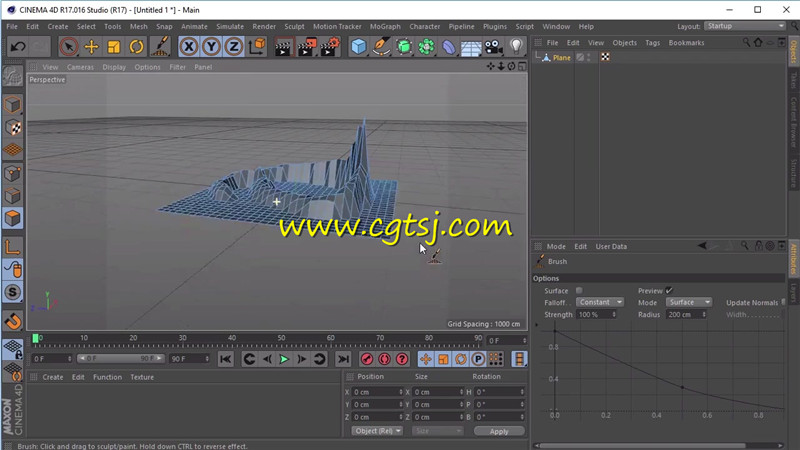Screen dimensions: 800x450
Task: Add a Light bulb object
Action: click(516, 47)
